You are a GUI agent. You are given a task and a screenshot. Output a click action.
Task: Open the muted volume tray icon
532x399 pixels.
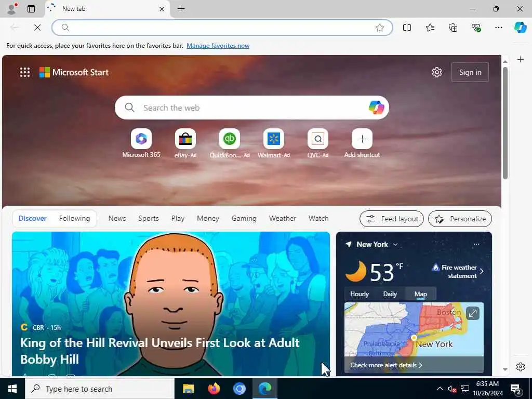click(452, 389)
